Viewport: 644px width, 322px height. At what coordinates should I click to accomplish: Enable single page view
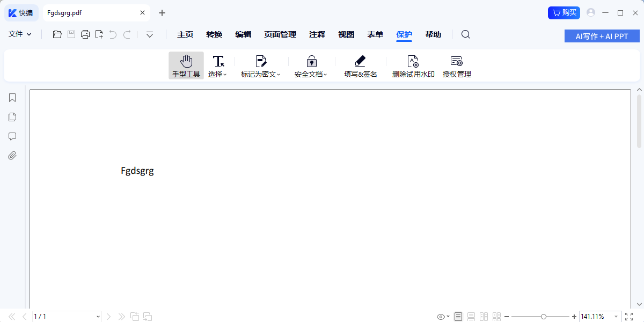(458, 317)
